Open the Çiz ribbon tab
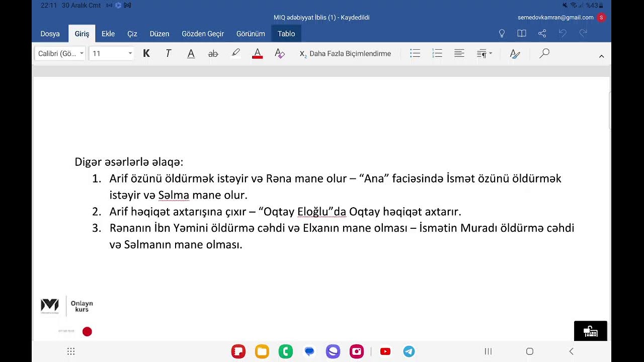The width and height of the screenshot is (644, 362). coord(132,34)
